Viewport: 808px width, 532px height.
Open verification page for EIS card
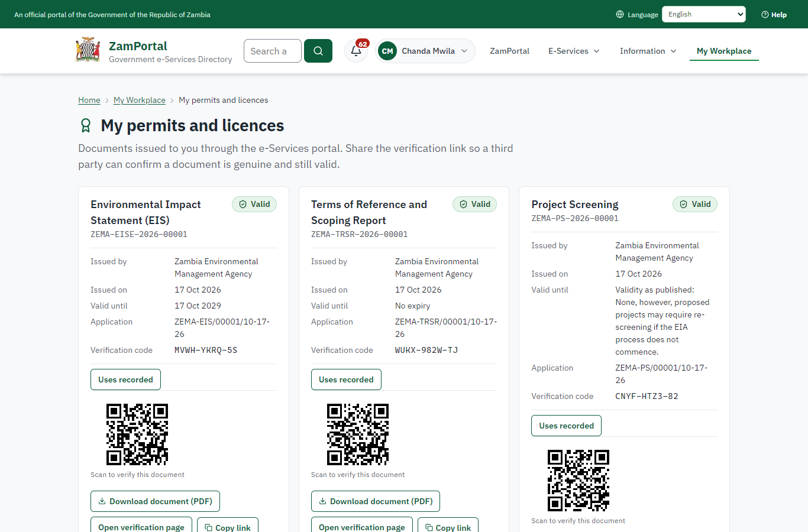point(141,525)
